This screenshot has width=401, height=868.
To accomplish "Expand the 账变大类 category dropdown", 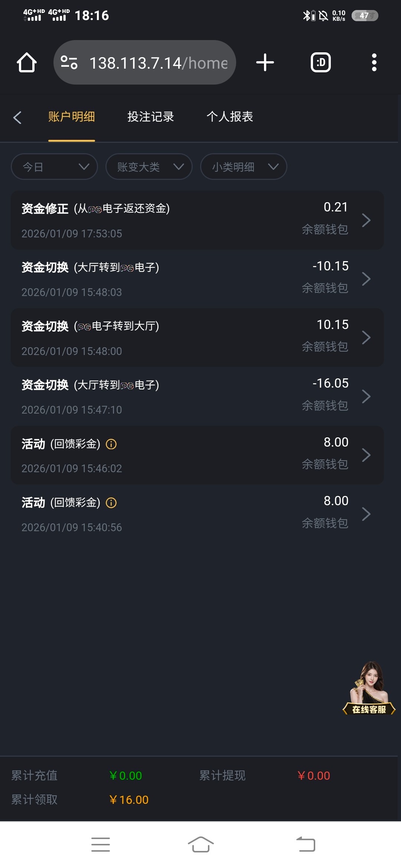I will point(149,167).
